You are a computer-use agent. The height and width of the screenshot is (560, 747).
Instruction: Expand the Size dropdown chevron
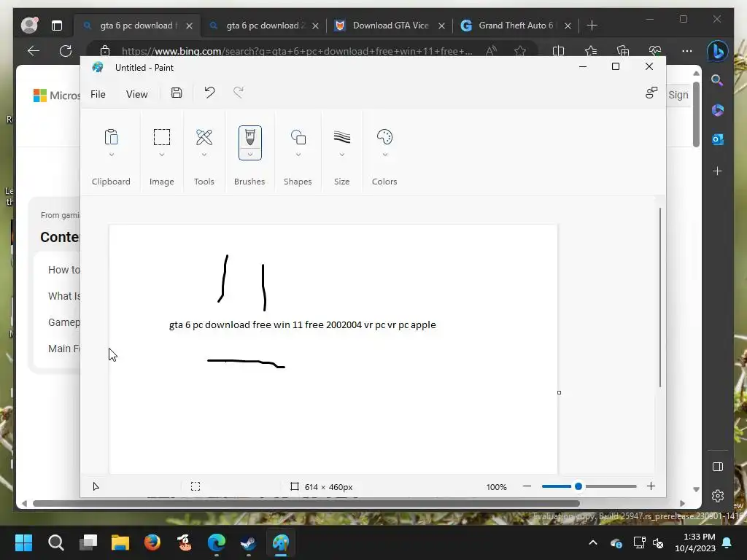[x=342, y=155]
